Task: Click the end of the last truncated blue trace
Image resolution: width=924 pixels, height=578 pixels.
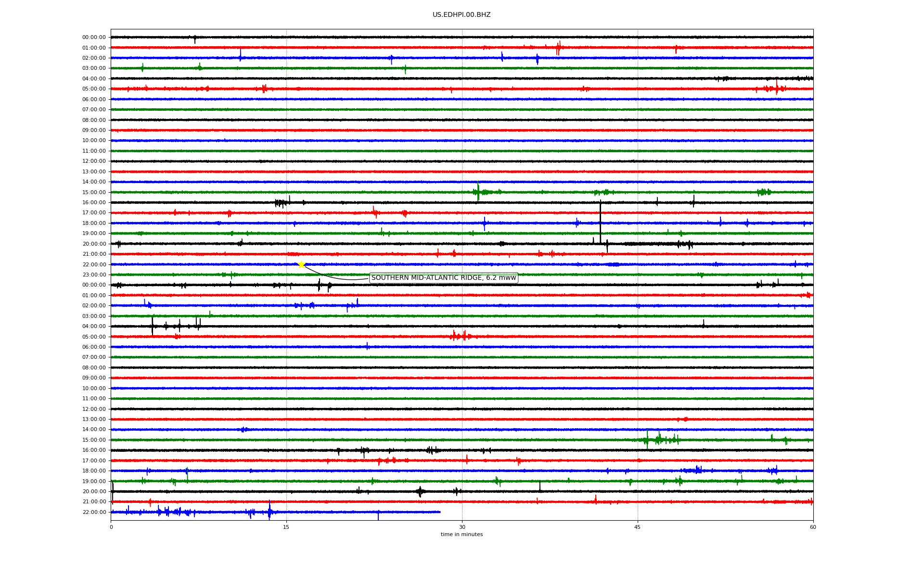Action: [x=440, y=512]
